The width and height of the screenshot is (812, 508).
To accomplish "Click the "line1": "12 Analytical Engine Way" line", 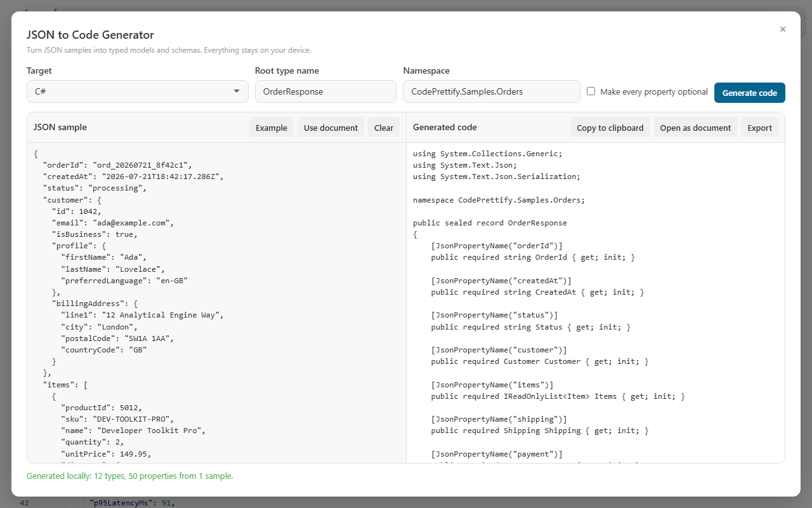I will [143, 315].
